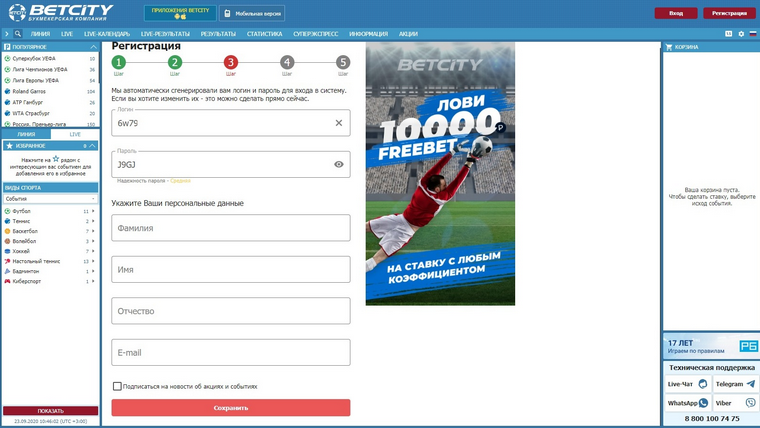Go to registration step 2 circle
The image size is (760, 428).
click(x=175, y=62)
